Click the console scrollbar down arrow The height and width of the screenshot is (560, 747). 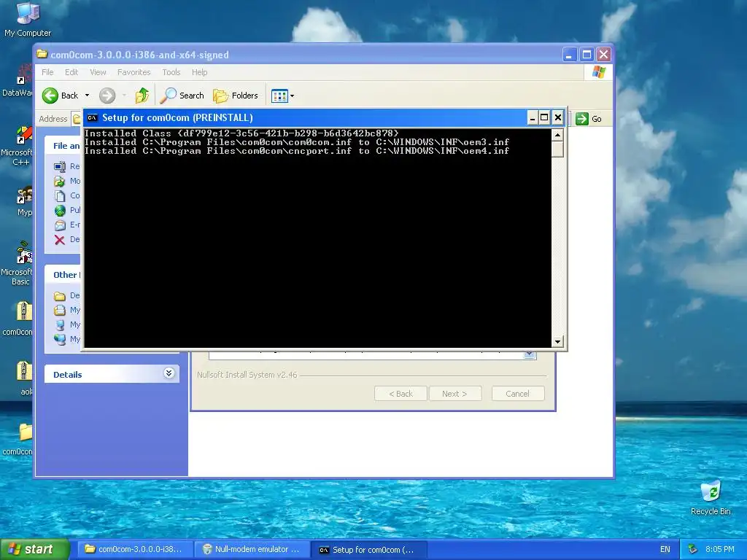pyautogui.click(x=557, y=341)
